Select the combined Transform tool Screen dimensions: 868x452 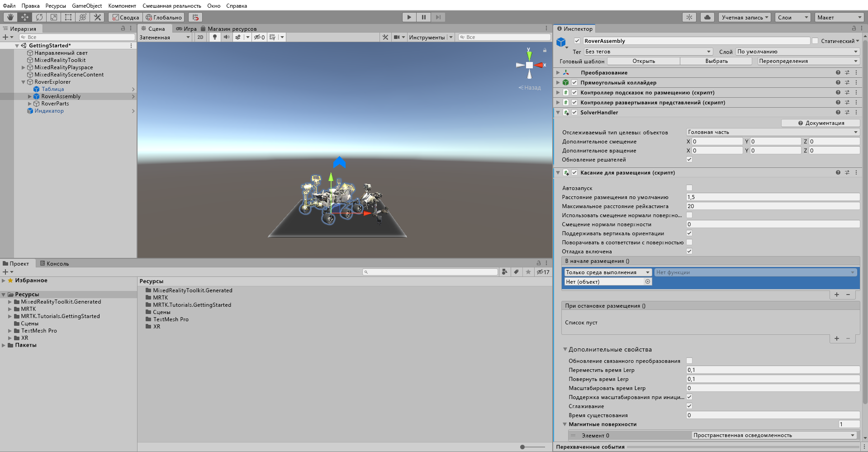82,17
